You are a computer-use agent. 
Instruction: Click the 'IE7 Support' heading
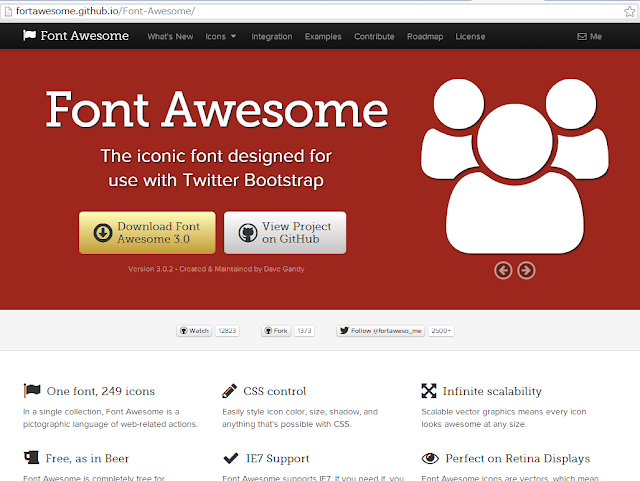(278, 459)
